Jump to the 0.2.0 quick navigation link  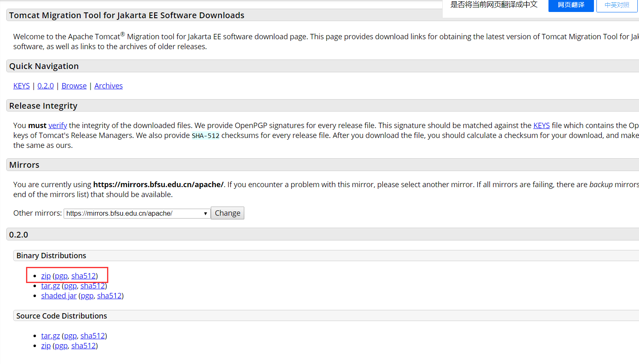tap(45, 86)
